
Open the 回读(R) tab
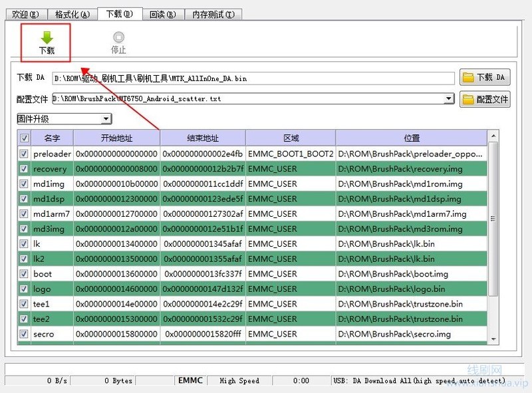click(x=162, y=15)
